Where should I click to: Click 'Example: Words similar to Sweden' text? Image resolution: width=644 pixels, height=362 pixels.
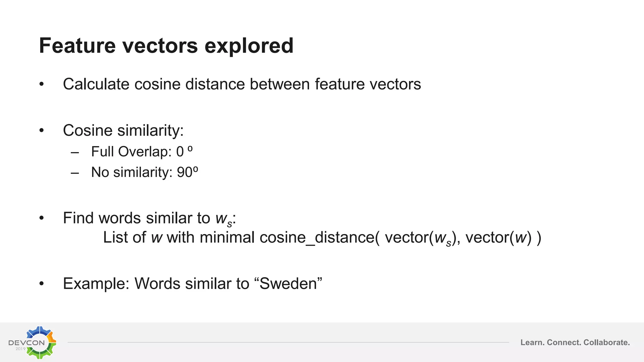pyautogui.click(x=192, y=284)
